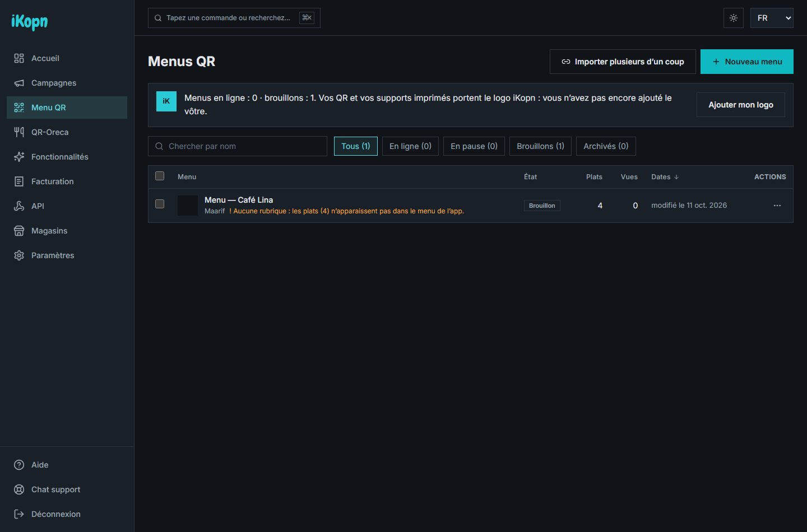Click the Vues column header
807x532 pixels.
click(x=629, y=177)
